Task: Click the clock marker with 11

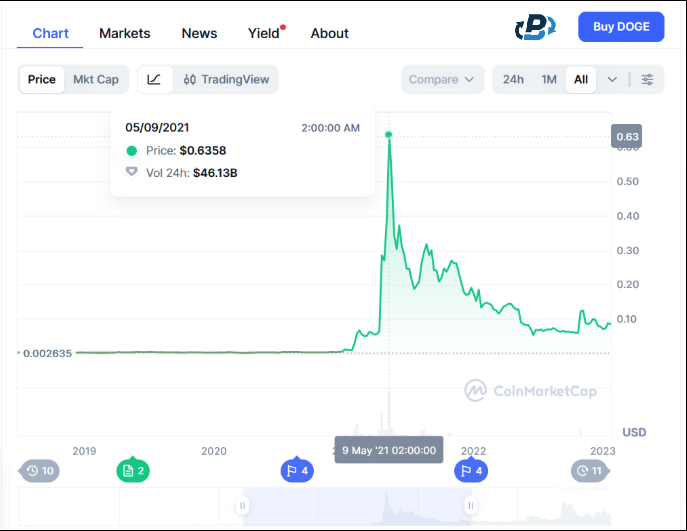Action: click(x=590, y=471)
